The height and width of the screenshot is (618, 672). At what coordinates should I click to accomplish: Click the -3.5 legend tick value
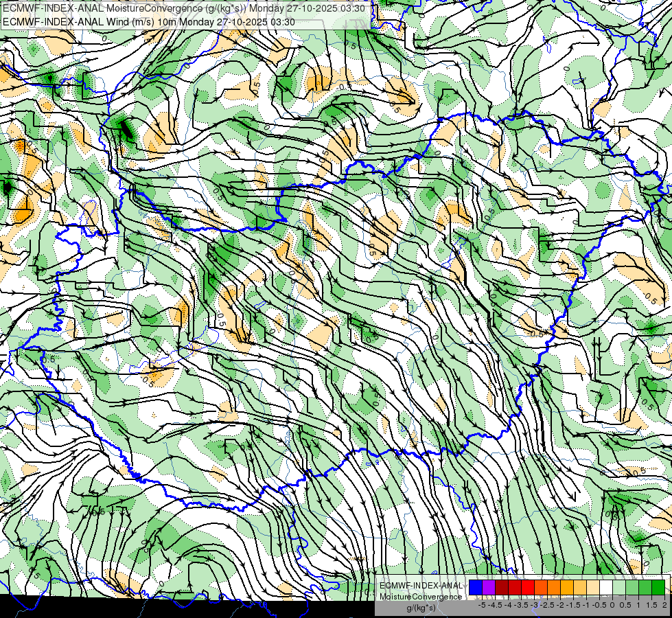521,605
